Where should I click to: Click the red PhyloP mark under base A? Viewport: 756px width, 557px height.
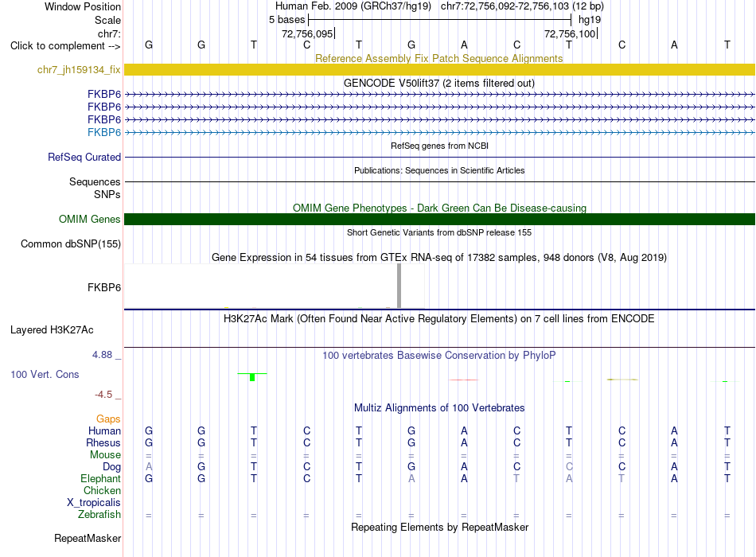click(x=463, y=380)
